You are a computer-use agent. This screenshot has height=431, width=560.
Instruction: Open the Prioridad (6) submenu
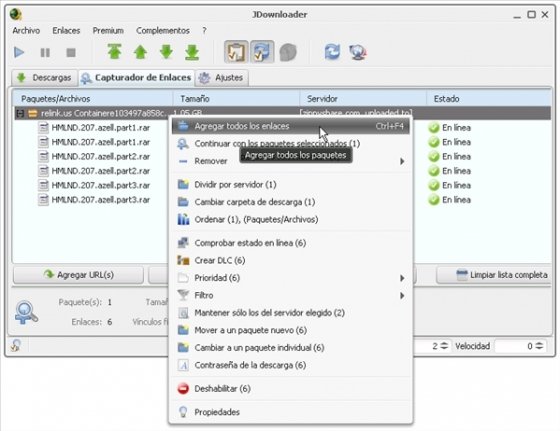click(290, 278)
